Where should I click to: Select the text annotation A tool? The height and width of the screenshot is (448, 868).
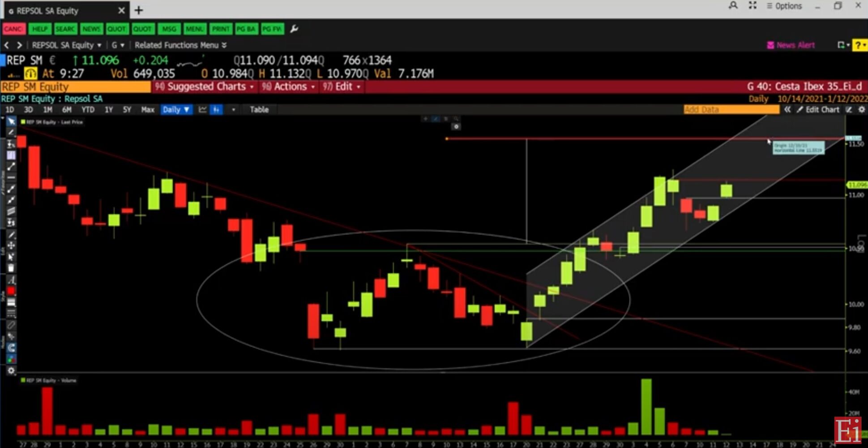[11, 280]
